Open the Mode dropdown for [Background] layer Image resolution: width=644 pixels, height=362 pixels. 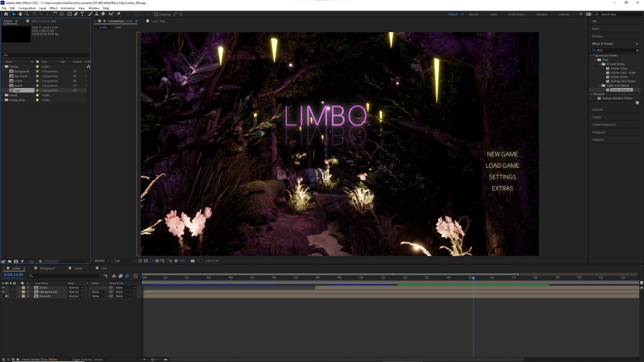click(75, 292)
